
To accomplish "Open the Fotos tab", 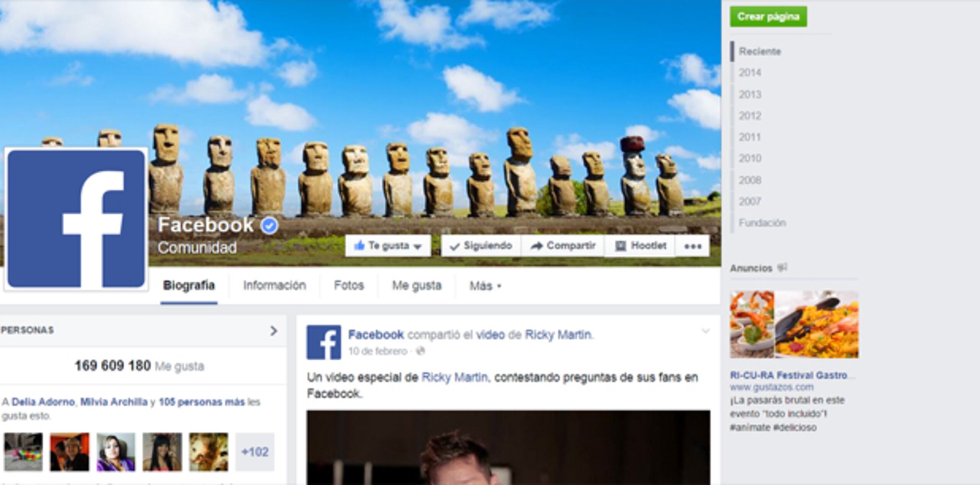I will click(349, 286).
